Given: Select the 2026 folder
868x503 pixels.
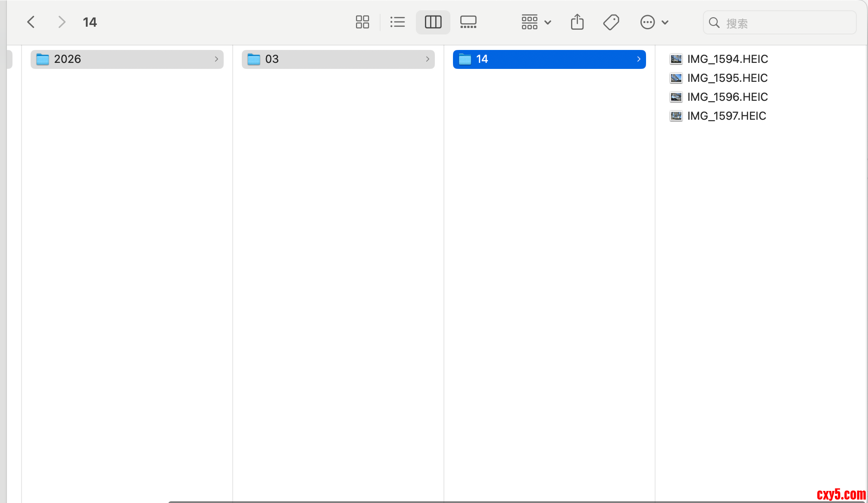Looking at the screenshot, I should tap(67, 59).
